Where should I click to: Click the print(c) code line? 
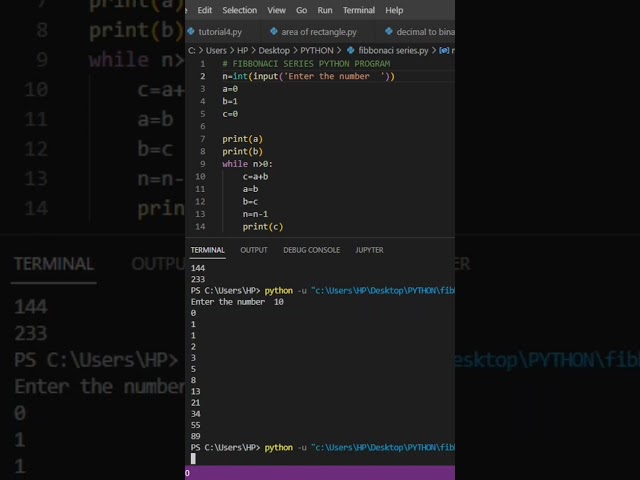pyautogui.click(x=263, y=227)
